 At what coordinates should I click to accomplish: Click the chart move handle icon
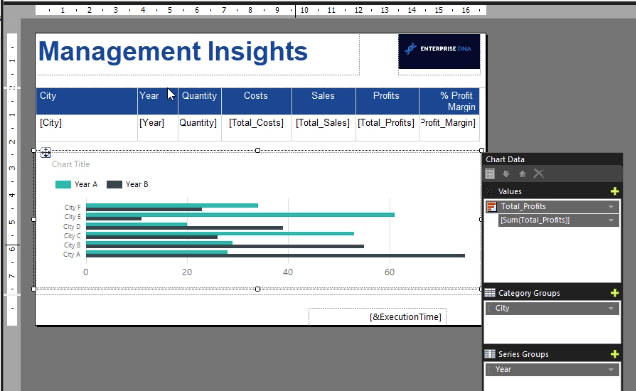45,153
